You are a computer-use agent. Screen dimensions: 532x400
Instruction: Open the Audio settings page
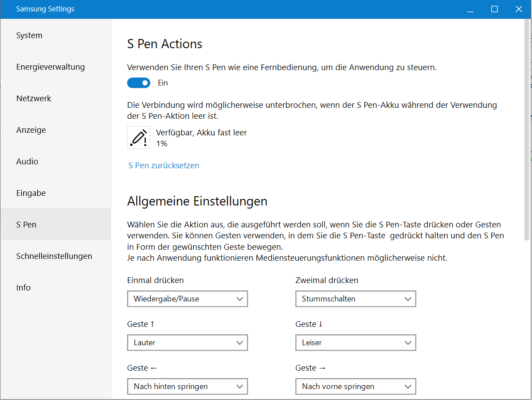click(x=27, y=162)
